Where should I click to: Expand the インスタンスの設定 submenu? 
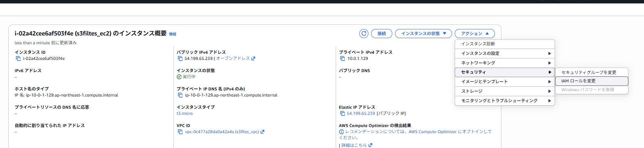coord(505,53)
